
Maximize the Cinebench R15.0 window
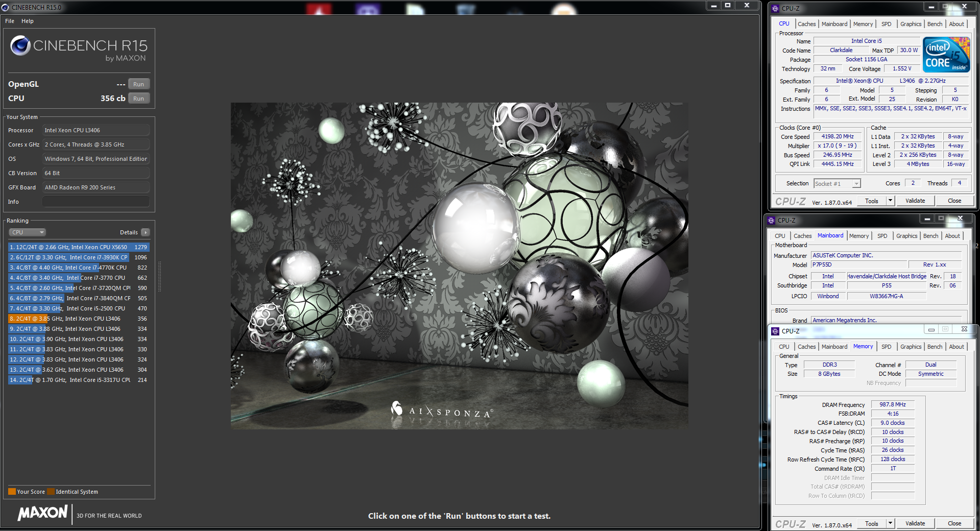coord(728,6)
